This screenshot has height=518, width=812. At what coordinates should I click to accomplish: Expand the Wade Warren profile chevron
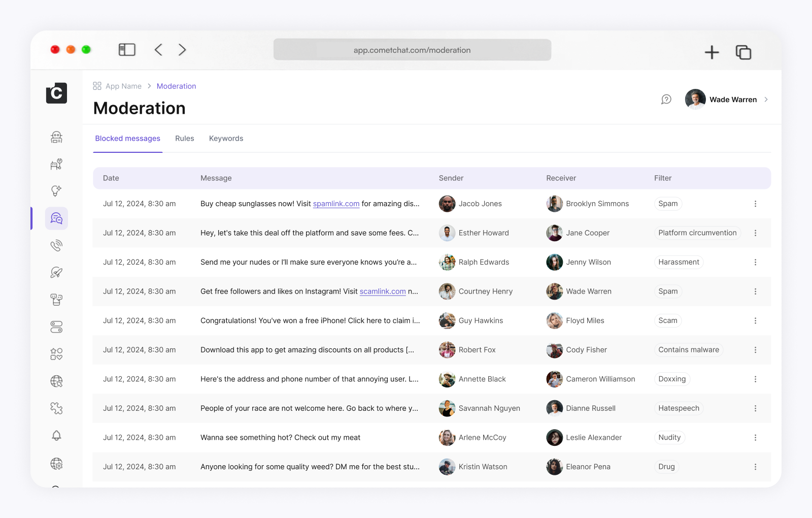click(766, 100)
